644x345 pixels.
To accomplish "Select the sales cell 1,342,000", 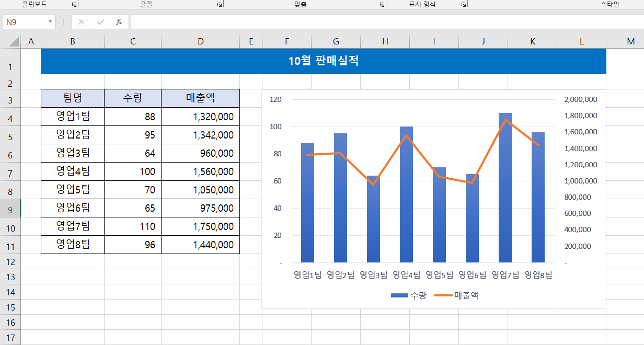I will 201,135.
